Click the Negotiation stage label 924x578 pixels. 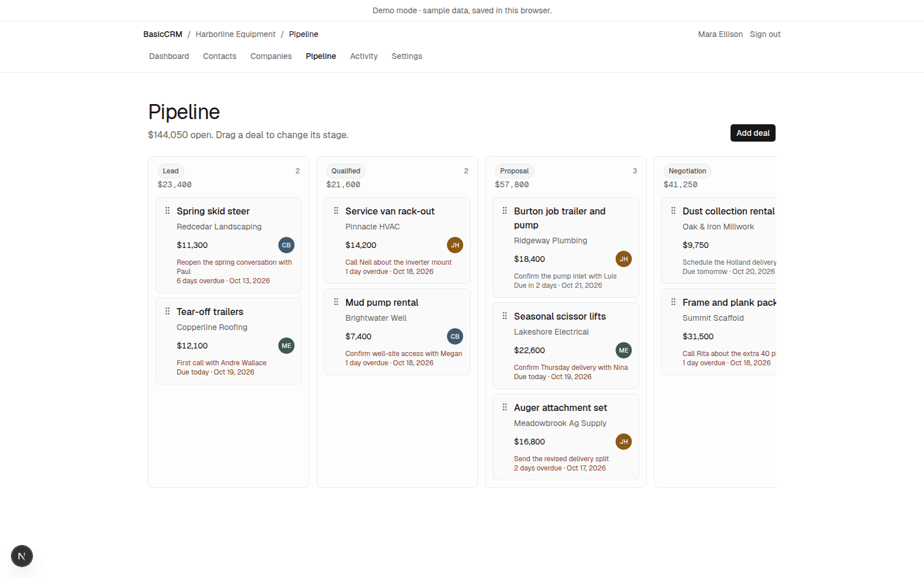point(687,171)
